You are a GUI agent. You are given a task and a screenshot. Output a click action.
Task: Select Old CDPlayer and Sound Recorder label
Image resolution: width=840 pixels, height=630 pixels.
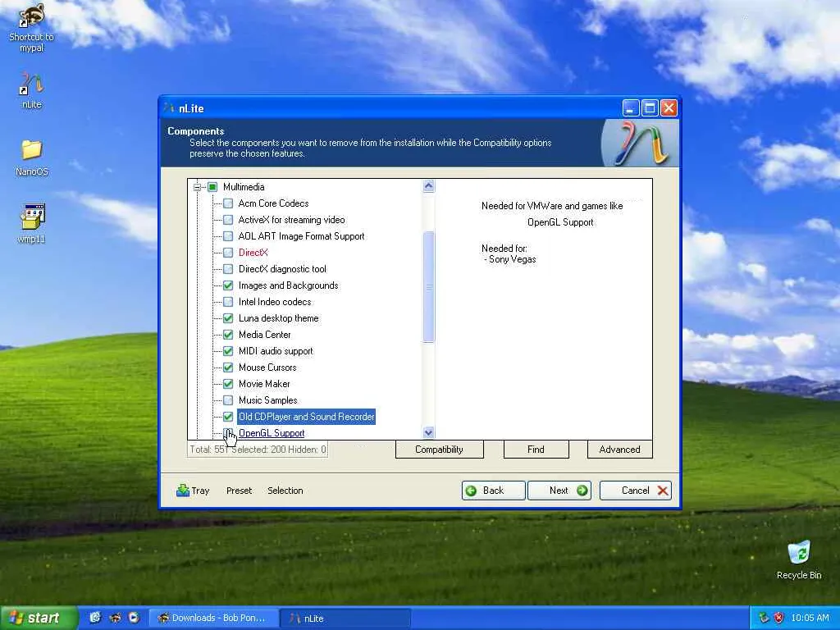tap(307, 417)
